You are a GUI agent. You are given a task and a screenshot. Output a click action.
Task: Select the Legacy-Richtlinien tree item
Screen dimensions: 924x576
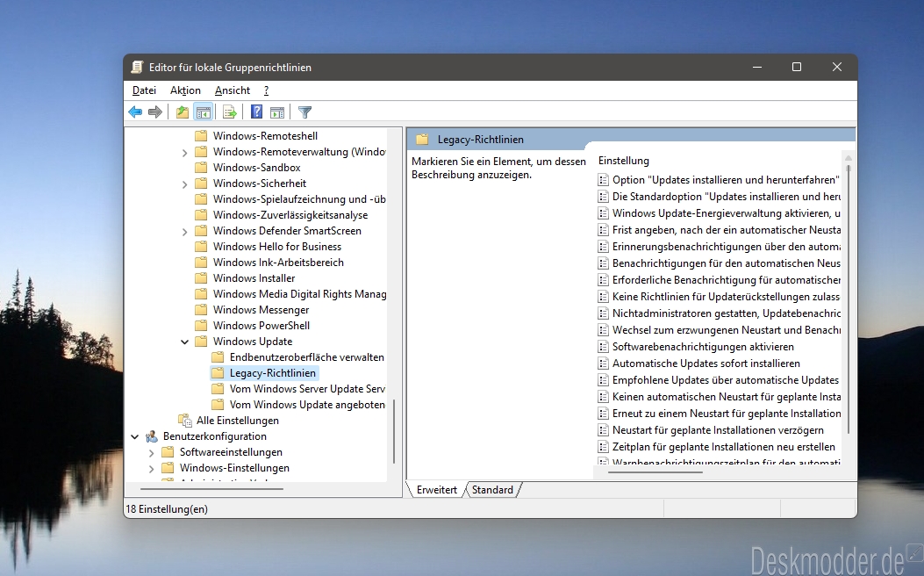[x=273, y=373]
